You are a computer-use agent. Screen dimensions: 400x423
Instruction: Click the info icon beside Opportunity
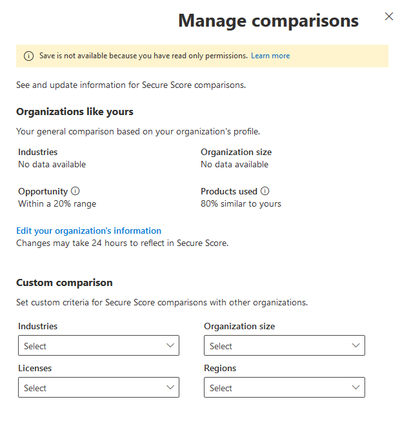76,191
